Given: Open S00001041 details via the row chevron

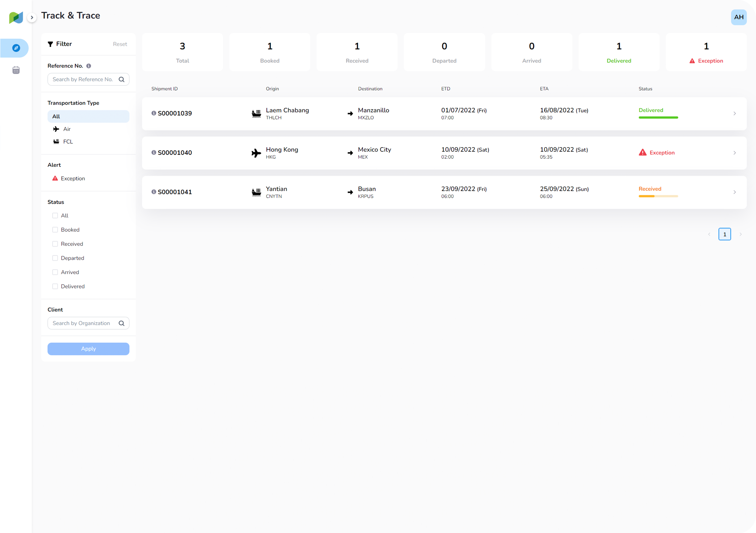Looking at the screenshot, I should coord(735,192).
